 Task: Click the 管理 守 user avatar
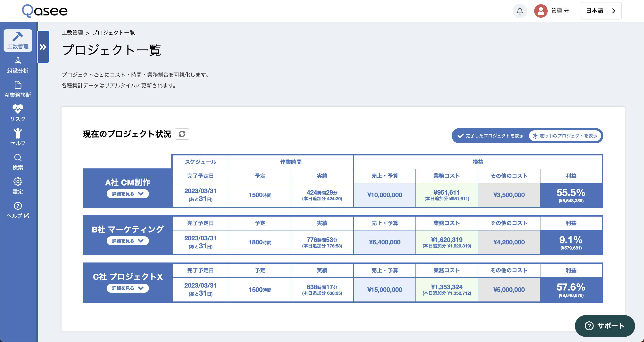click(540, 11)
